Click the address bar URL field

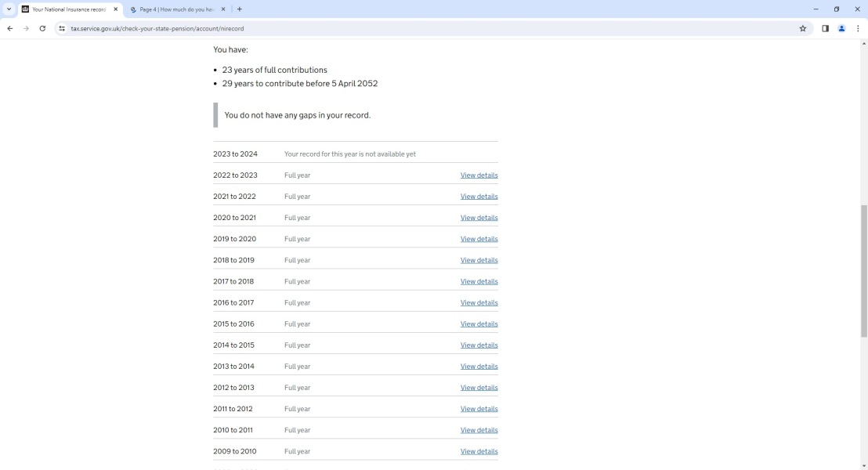coord(392,28)
